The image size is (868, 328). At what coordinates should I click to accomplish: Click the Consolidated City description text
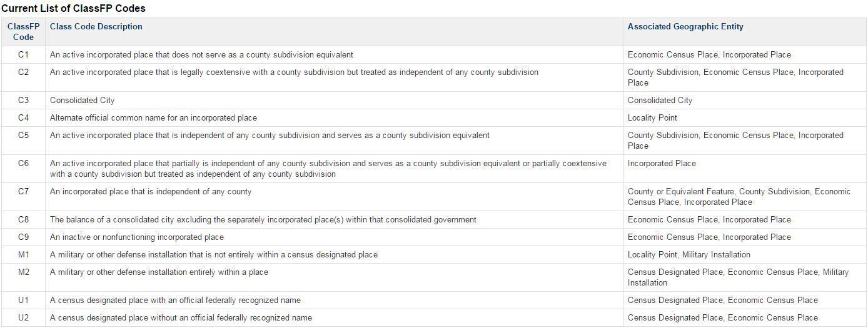point(82,101)
